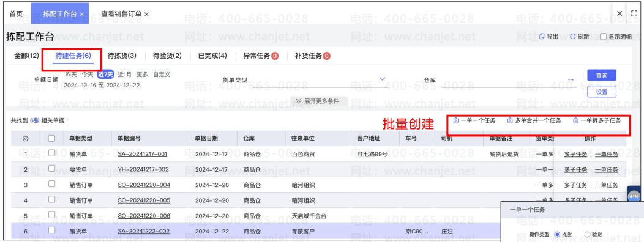Click the 一单拆多子任务 icon
The image size is (644, 242).
pyautogui.click(x=575, y=120)
